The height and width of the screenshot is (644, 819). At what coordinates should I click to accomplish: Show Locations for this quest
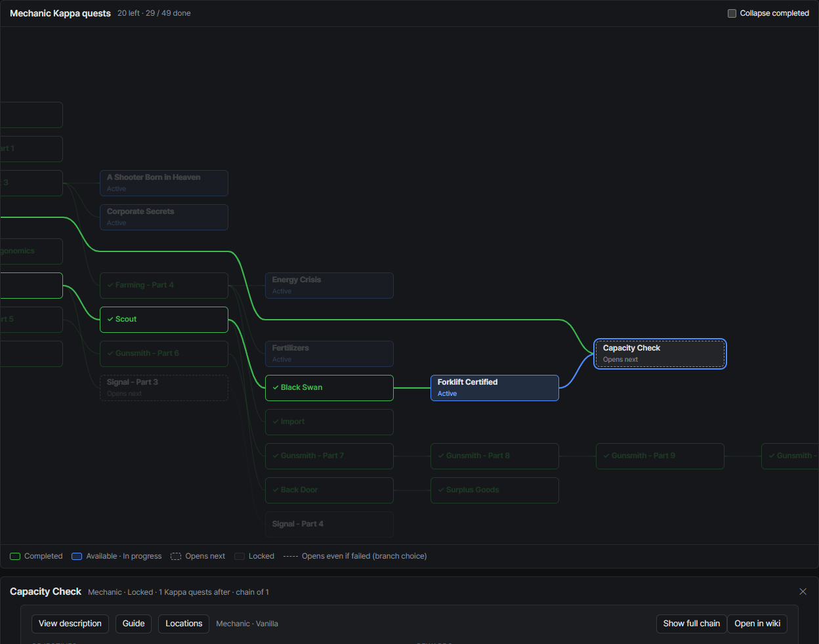coord(184,624)
